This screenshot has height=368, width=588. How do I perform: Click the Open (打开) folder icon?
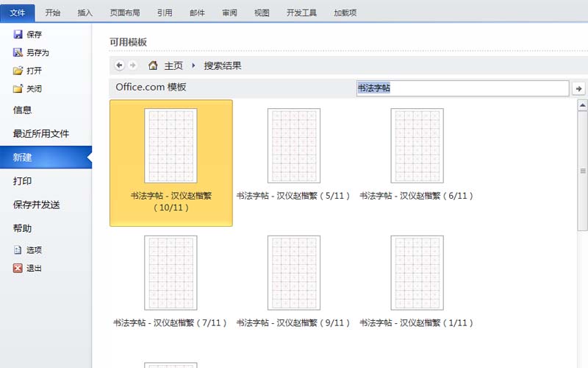(18, 70)
